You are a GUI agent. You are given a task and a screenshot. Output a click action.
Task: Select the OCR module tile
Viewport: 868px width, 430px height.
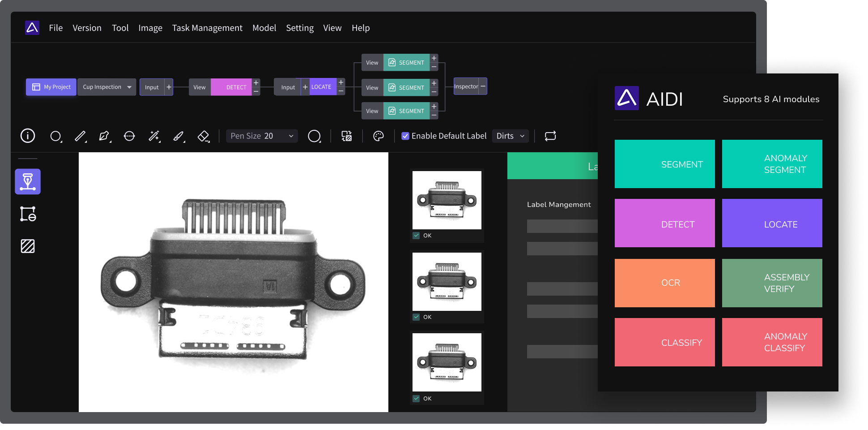pos(664,283)
